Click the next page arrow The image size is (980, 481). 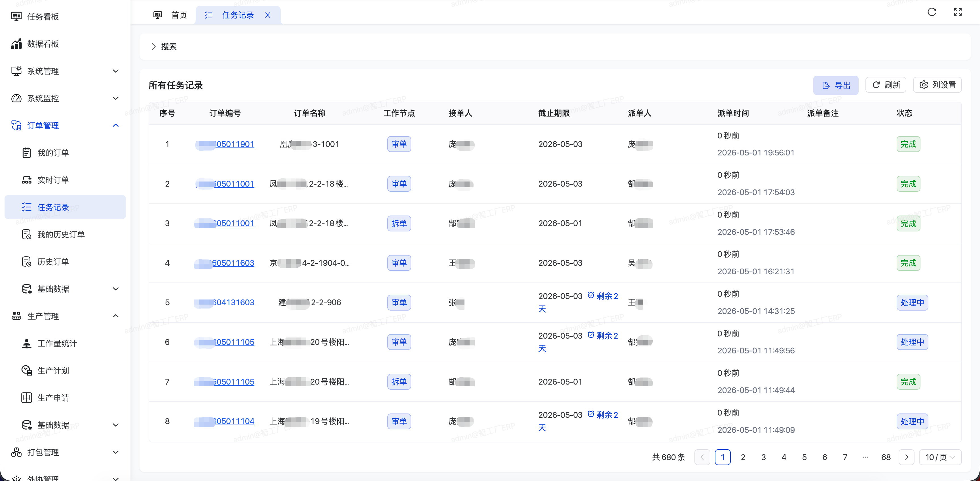pyautogui.click(x=907, y=457)
